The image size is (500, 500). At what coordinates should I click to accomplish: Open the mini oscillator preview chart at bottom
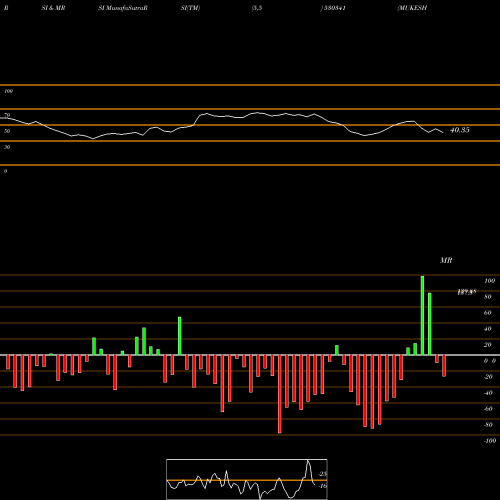(x=247, y=479)
